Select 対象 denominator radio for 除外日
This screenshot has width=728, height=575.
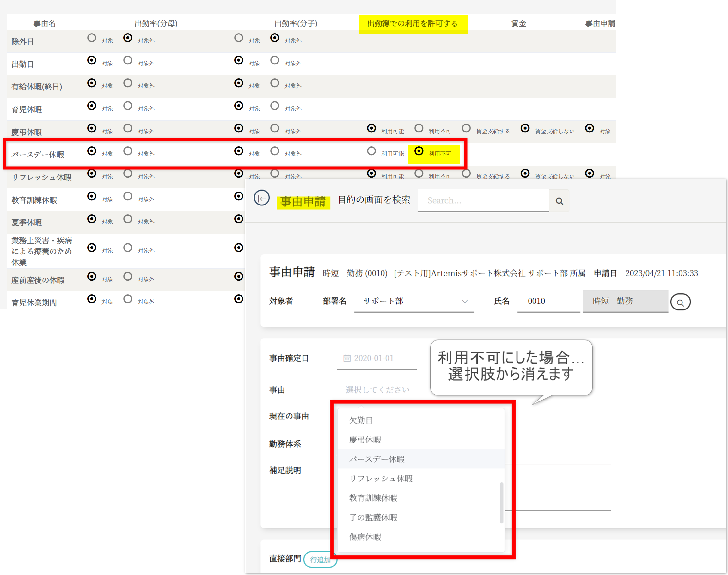(92, 38)
